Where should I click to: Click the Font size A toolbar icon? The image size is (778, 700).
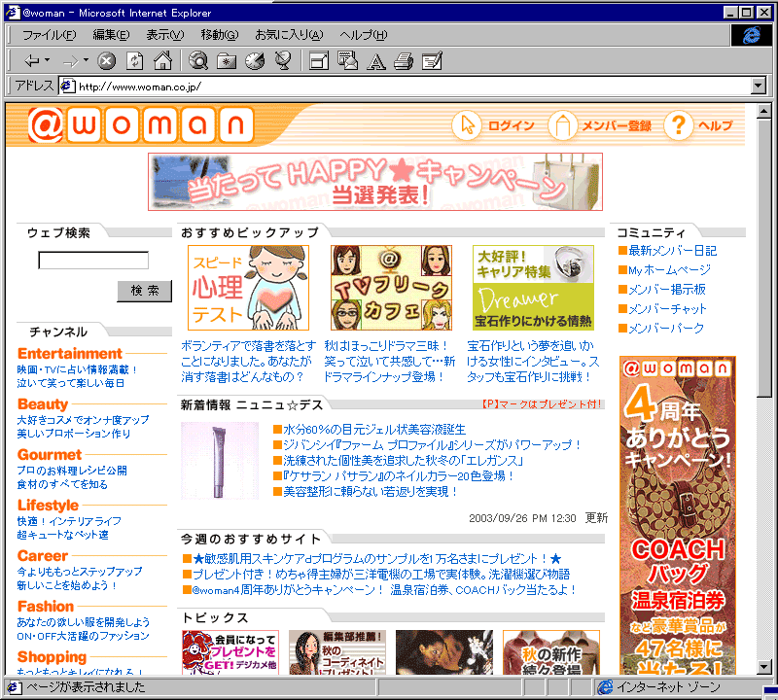click(375, 62)
